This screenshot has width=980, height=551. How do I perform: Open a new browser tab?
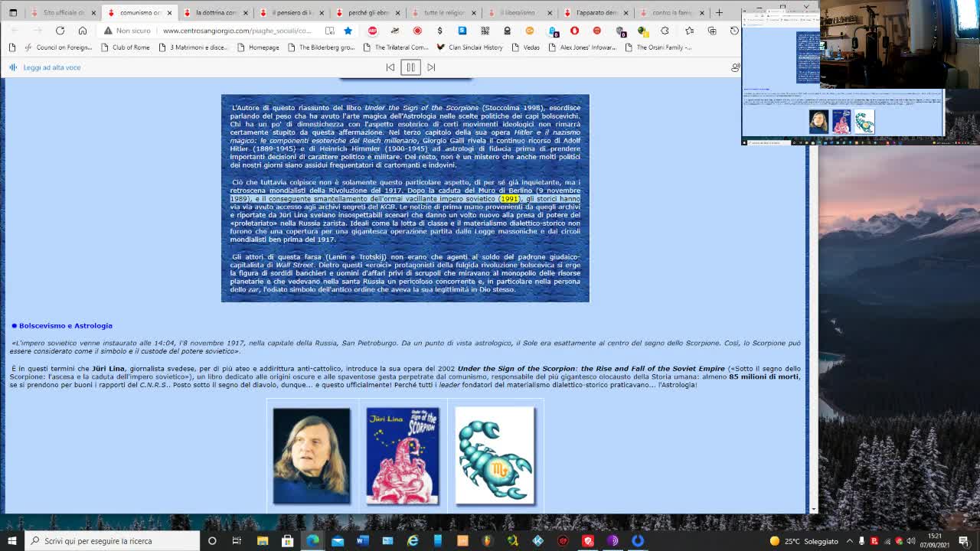pos(719,13)
